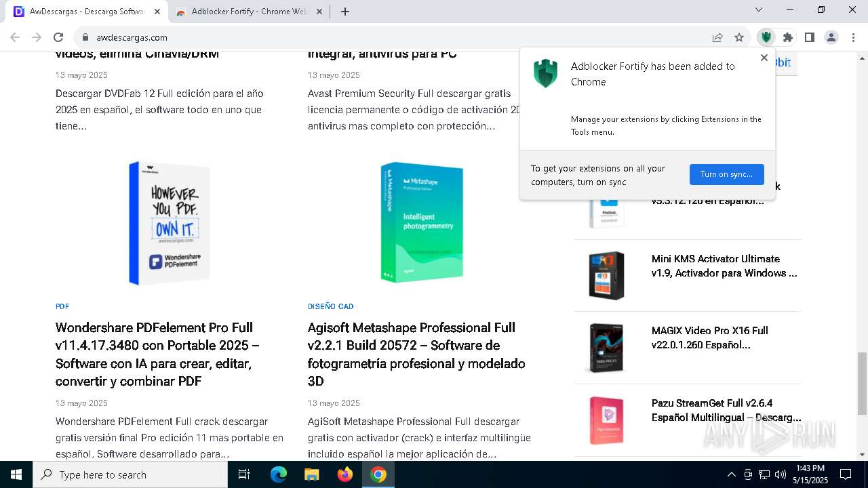Viewport: 868px width, 488px height.
Task: Click the padlock site info icon
Action: (85, 37)
